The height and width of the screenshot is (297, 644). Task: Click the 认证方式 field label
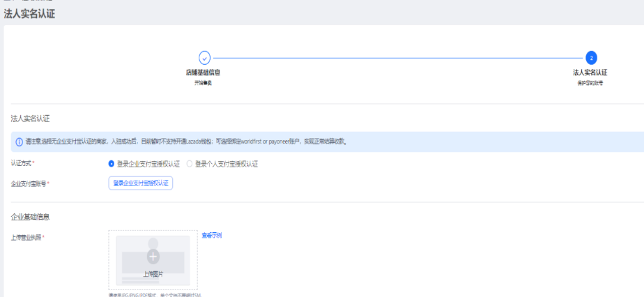(x=22, y=163)
